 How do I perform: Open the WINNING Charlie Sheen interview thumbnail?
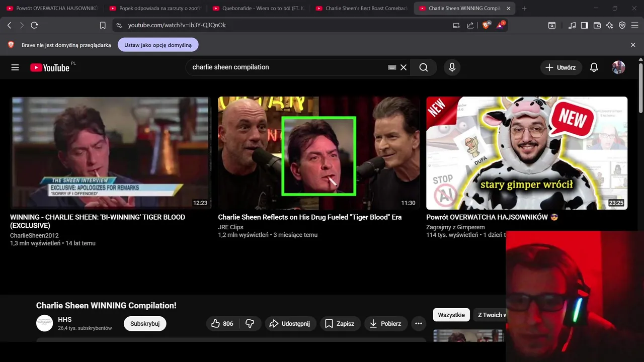click(x=111, y=153)
